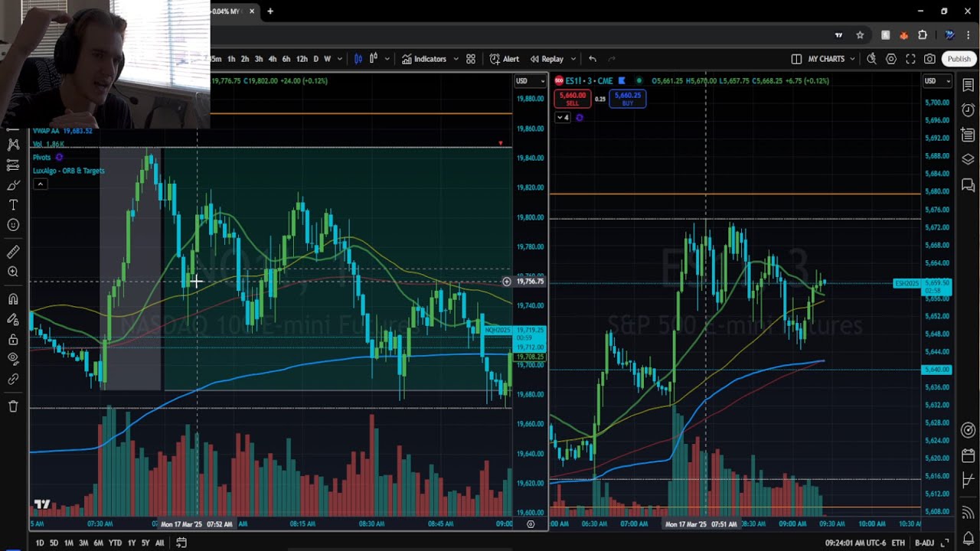
Task: Enter fullscreen mode
Action: [x=910, y=59]
